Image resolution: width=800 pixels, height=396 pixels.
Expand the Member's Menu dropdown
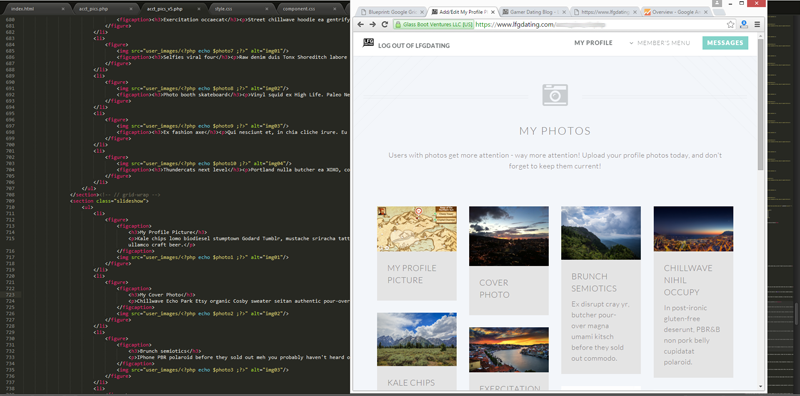[x=659, y=43]
